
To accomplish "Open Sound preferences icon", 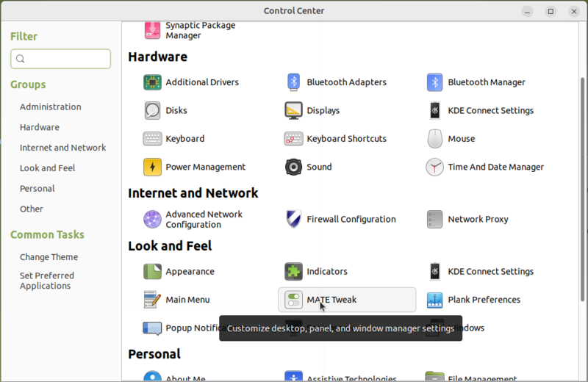I will pyautogui.click(x=293, y=167).
